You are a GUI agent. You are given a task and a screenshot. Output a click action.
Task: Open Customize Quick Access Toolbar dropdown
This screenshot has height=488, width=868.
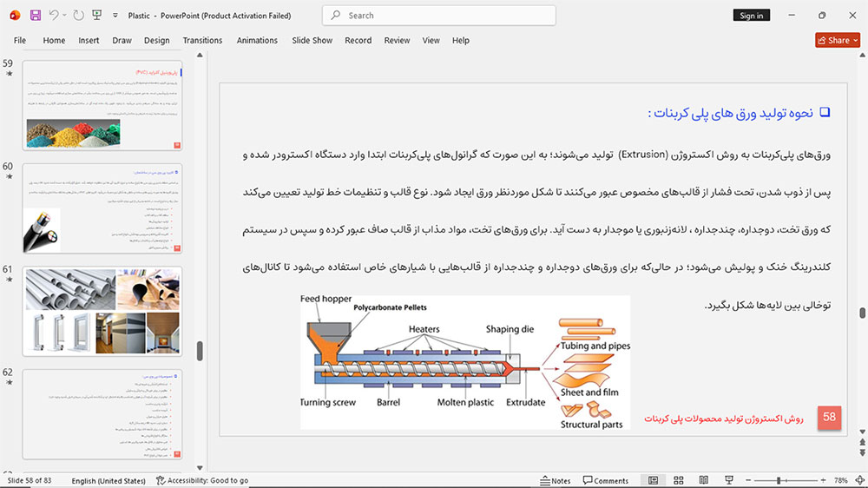pos(115,16)
